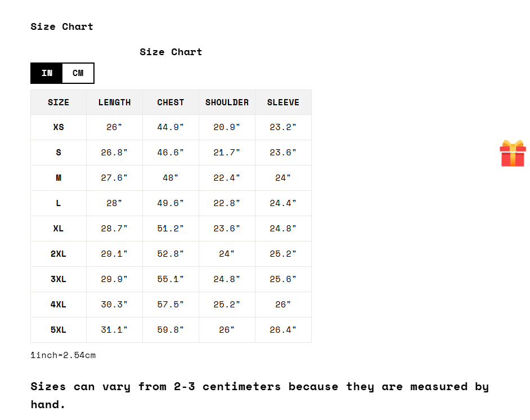Screen dimensions: 530x420
Task: Switch size units to inches (IN)
Action: click(x=47, y=73)
